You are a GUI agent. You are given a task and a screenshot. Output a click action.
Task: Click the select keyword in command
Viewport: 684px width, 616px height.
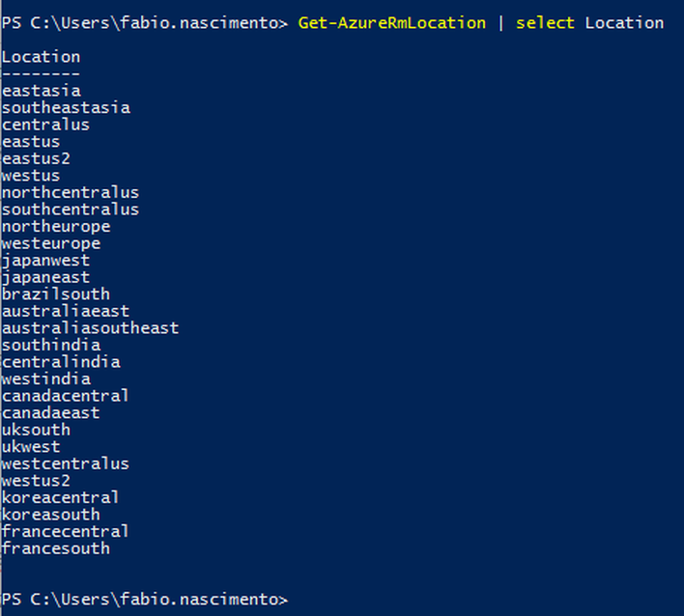pyautogui.click(x=545, y=22)
